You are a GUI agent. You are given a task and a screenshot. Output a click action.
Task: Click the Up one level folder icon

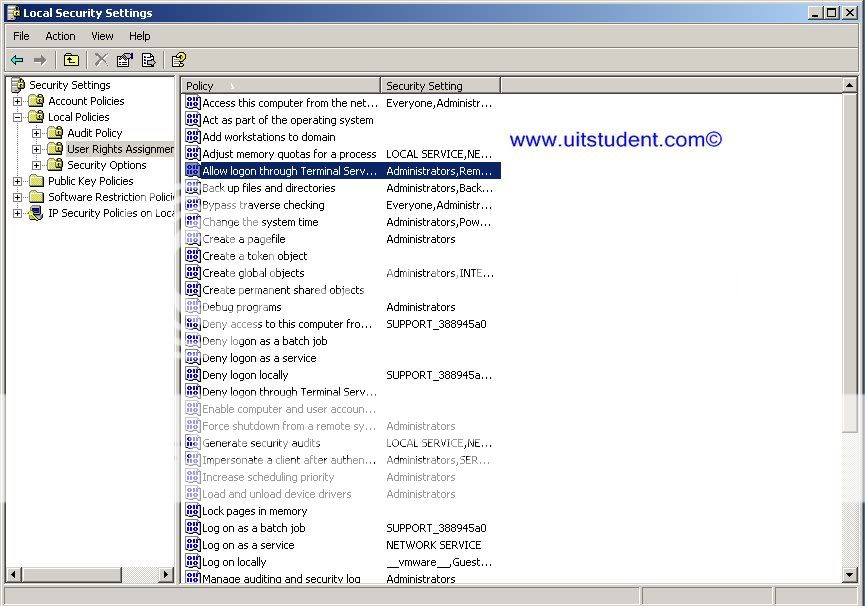71,60
